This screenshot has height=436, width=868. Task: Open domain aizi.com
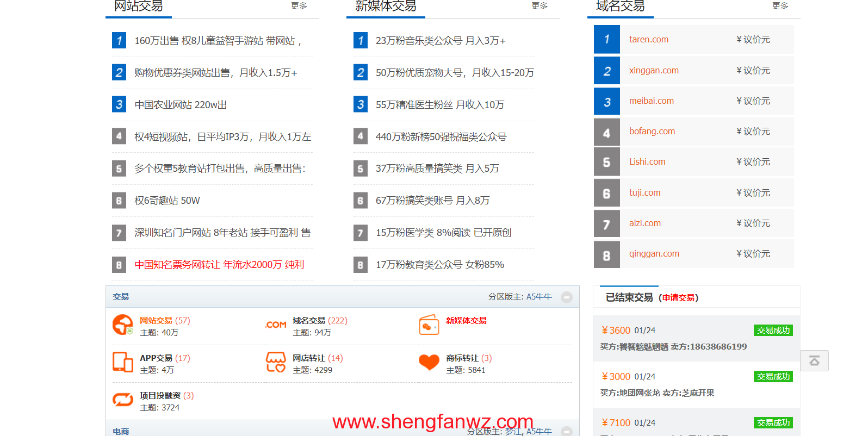click(x=645, y=223)
